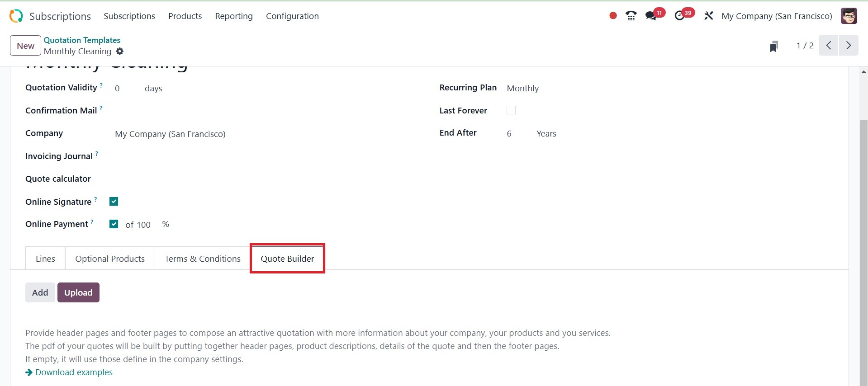Open gear actions menu beside Monthly Cleaning
The width and height of the screenshot is (868, 386).
coord(120,52)
